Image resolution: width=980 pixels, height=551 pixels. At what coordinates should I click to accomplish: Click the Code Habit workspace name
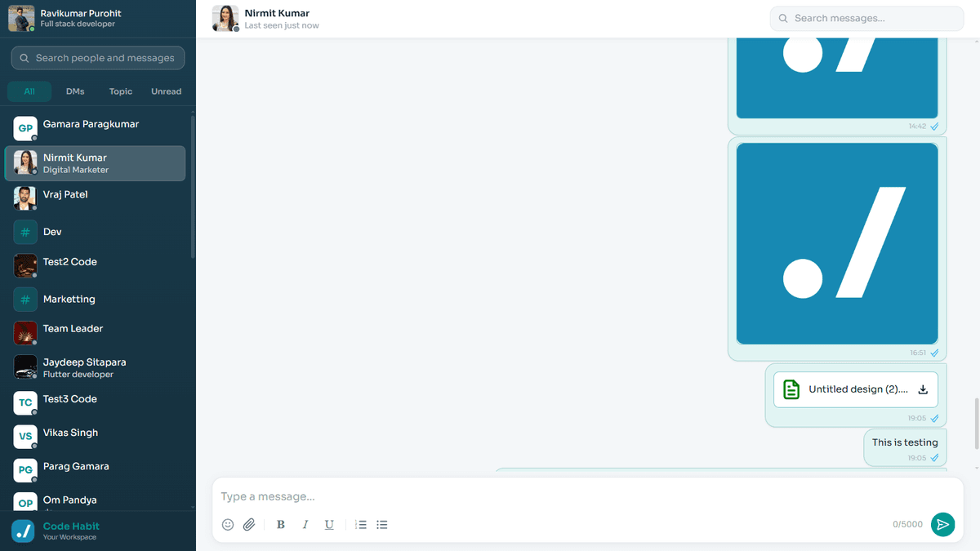[x=71, y=527]
